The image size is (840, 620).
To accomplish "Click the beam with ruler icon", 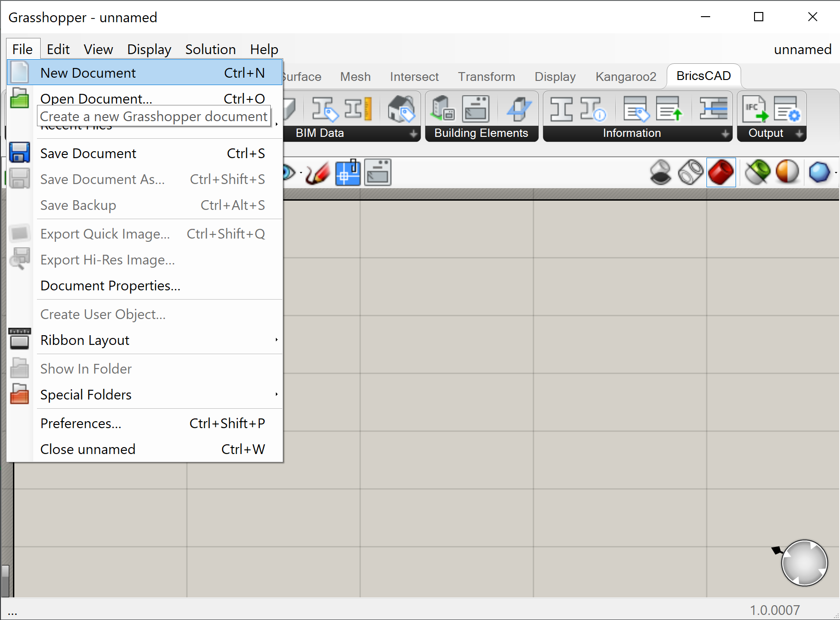I will tap(358, 110).
